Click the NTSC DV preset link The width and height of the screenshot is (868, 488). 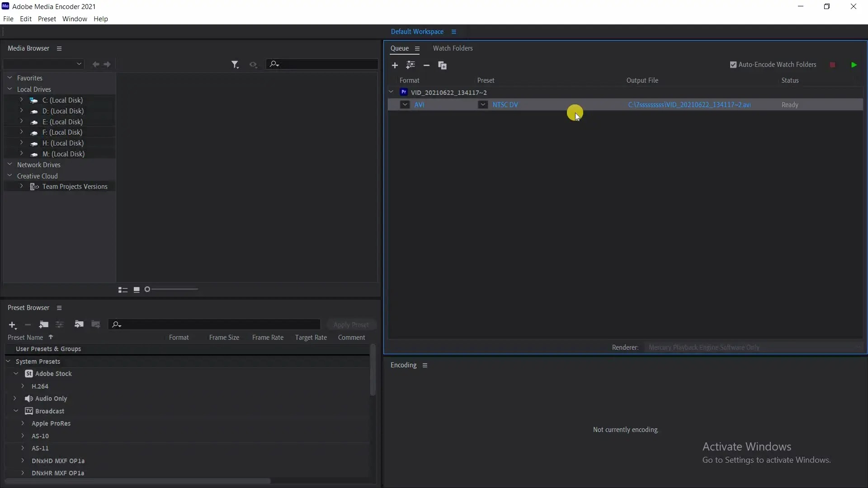[505, 105]
